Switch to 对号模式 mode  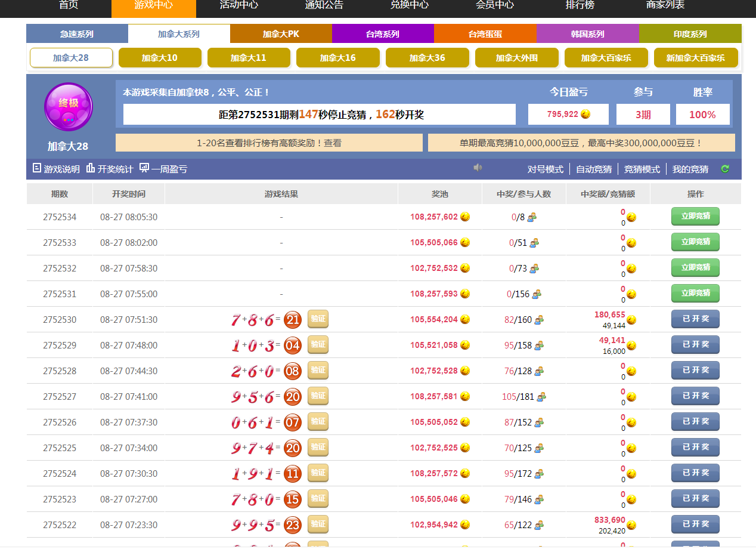tap(545, 169)
